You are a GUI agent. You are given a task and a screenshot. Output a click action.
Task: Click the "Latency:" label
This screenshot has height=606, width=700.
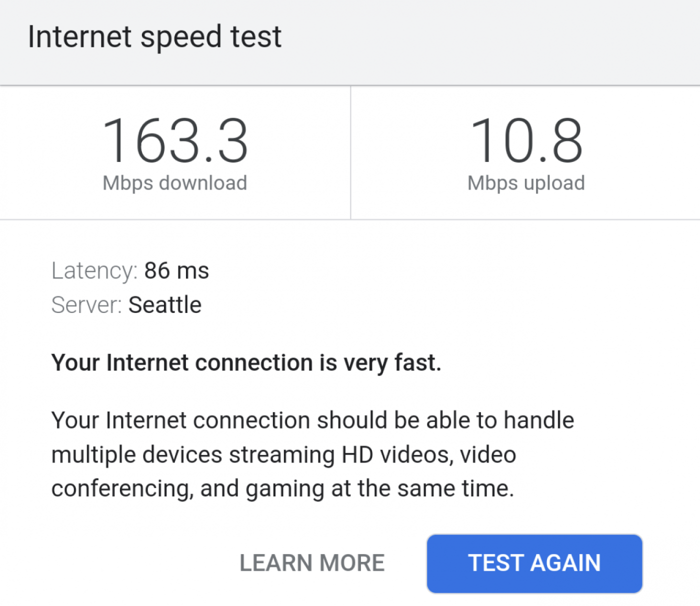(x=94, y=271)
